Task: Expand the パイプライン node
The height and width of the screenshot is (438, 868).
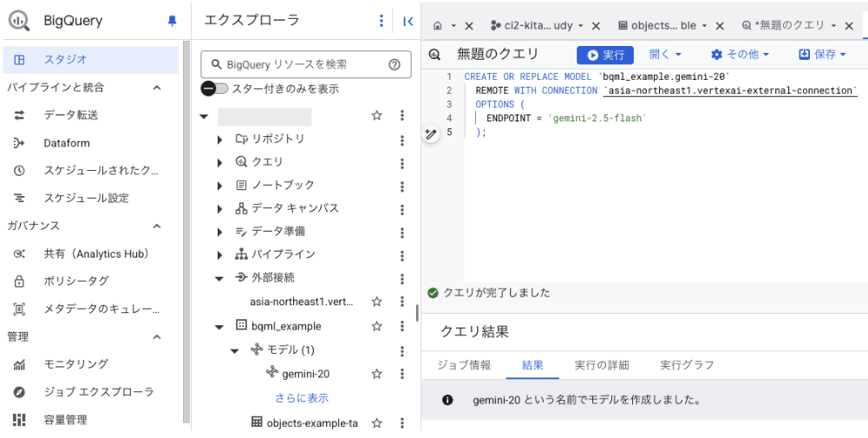Action: point(219,255)
